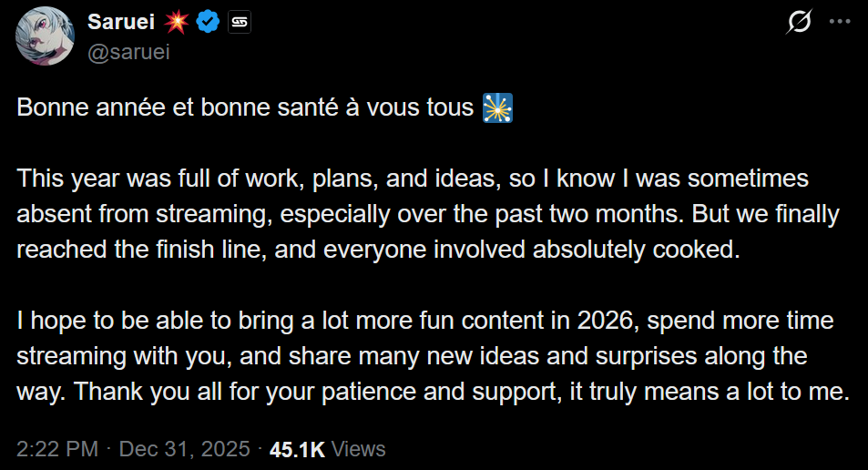This screenshot has height=470, width=868.
Task: Click the text "2026" in the post
Action: [605, 321]
